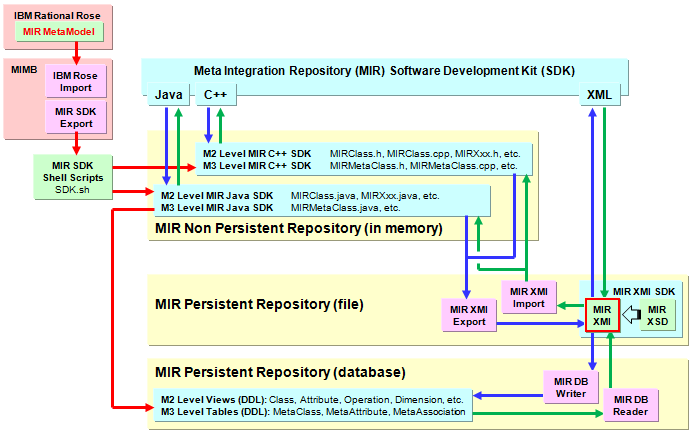Click the Java tab box
Screen dimensions: 692x434
coord(168,94)
